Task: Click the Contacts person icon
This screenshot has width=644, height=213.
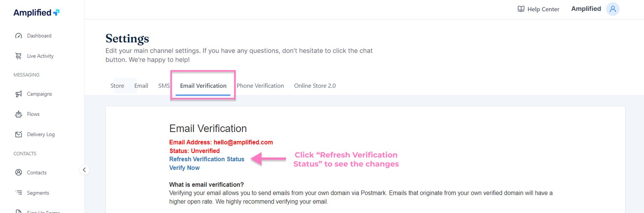Action: [19, 172]
